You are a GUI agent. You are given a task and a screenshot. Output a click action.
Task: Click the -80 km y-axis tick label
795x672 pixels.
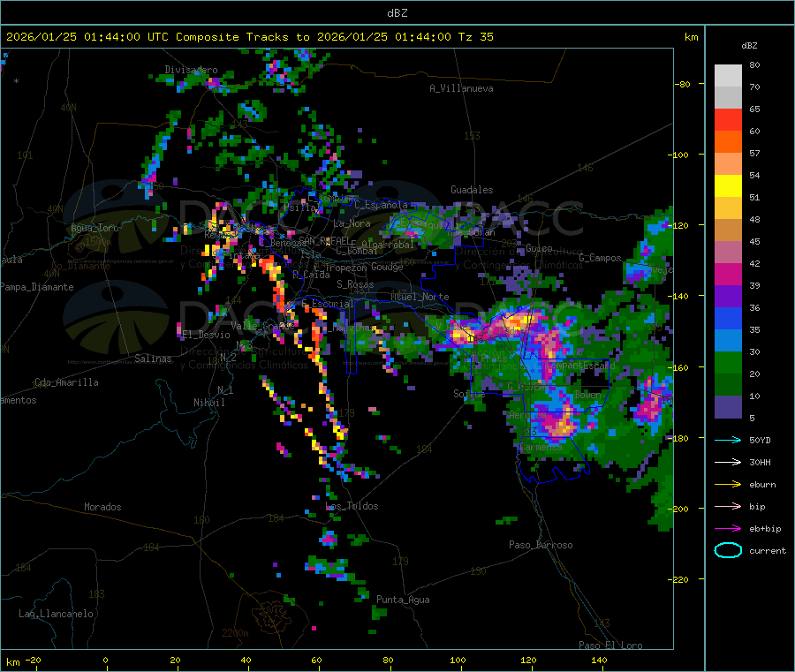(x=683, y=84)
